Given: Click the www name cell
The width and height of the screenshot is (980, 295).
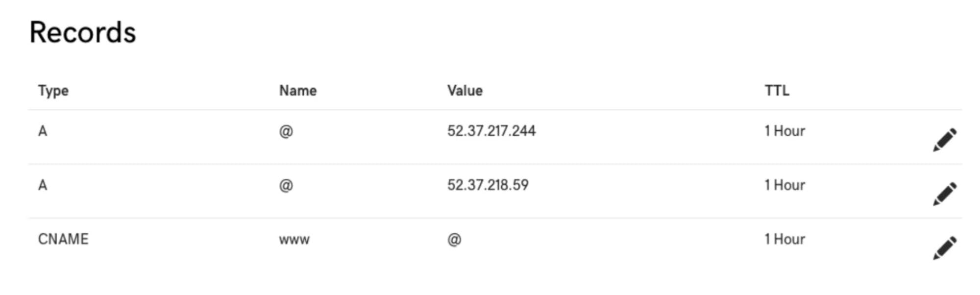Looking at the screenshot, I should coord(294,240).
